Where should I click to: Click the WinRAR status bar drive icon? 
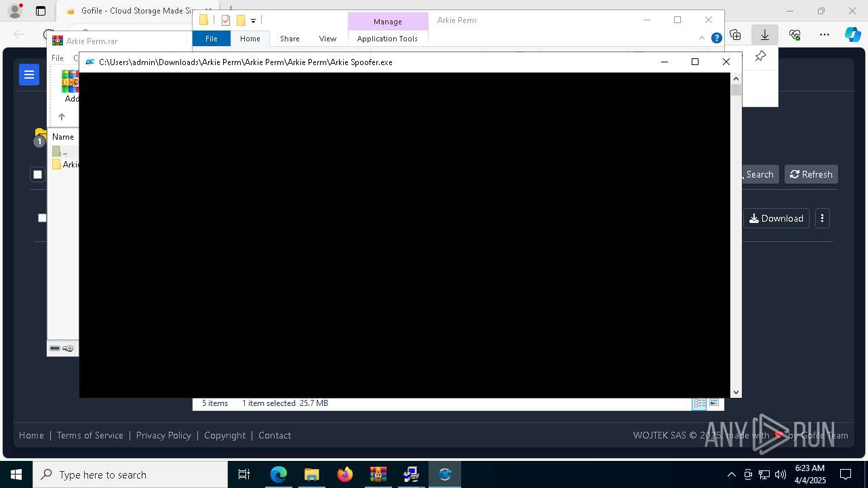(x=55, y=348)
